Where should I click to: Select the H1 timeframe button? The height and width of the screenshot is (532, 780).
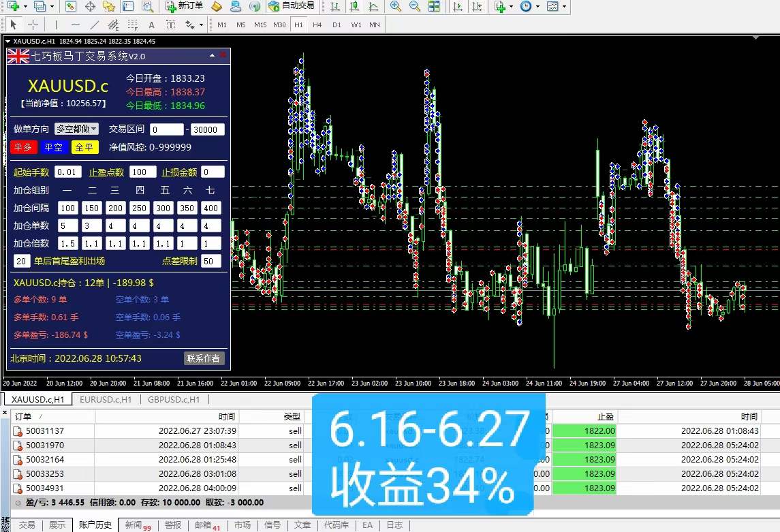coord(298,25)
